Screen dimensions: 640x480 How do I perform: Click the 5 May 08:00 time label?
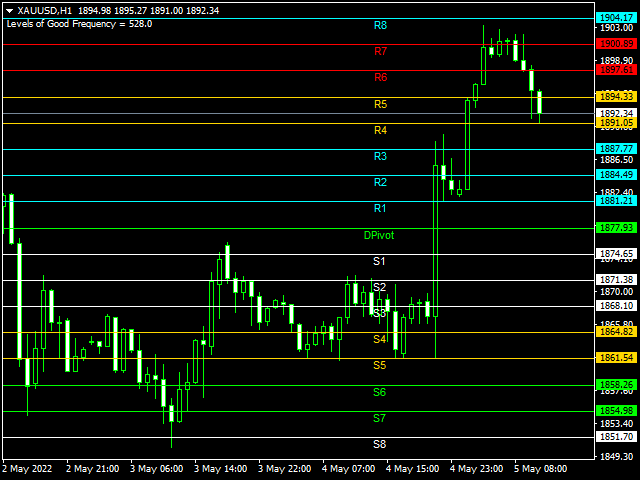[541, 469]
